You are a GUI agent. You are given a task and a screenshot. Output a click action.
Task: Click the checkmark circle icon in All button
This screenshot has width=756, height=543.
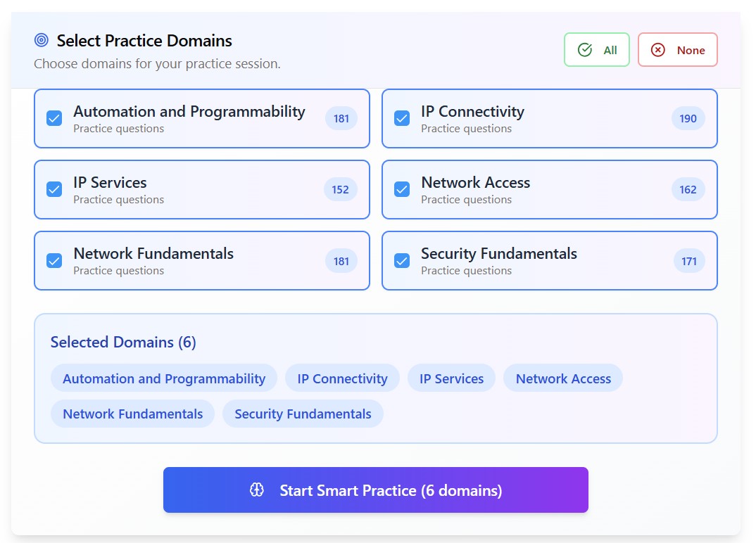click(585, 50)
